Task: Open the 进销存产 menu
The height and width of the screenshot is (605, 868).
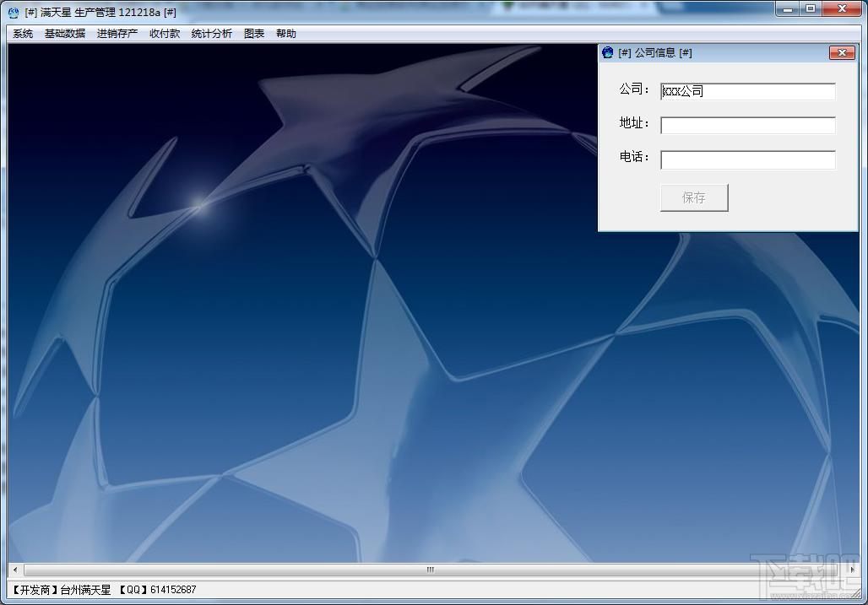Action: click(117, 34)
